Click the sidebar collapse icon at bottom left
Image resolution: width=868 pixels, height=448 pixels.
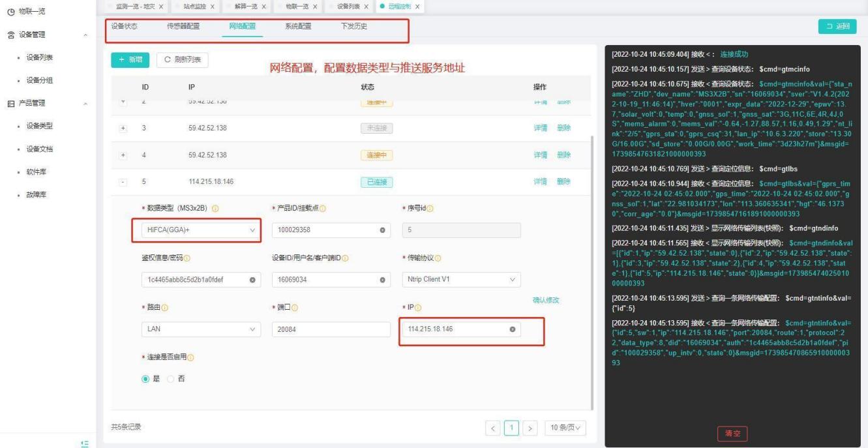pyautogui.click(x=83, y=443)
